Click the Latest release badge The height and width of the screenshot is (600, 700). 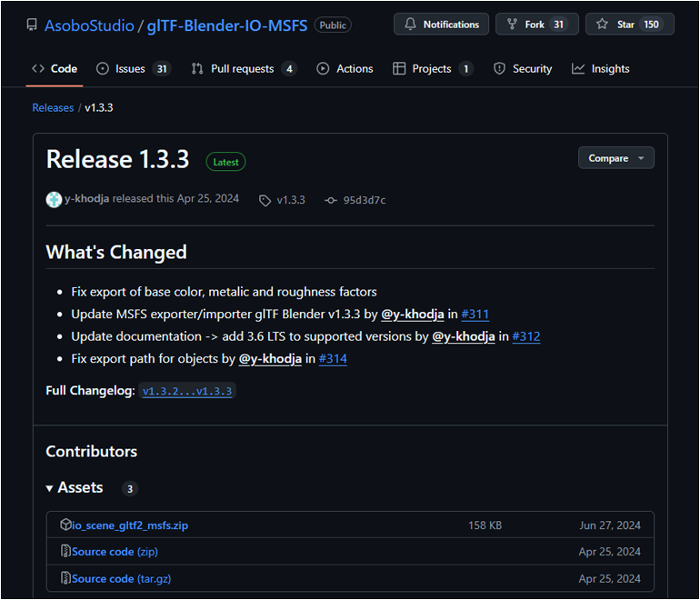click(225, 162)
